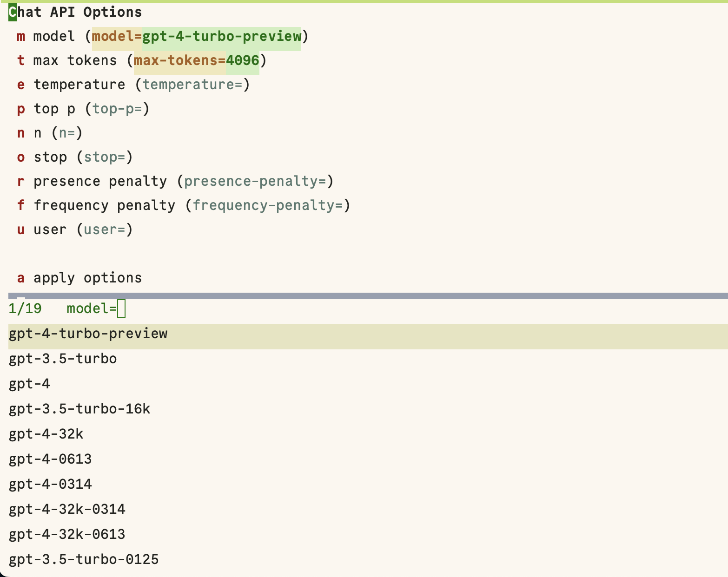Select the n option row
Image resolution: width=728 pixels, height=577 pixels.
pos(50,133)
